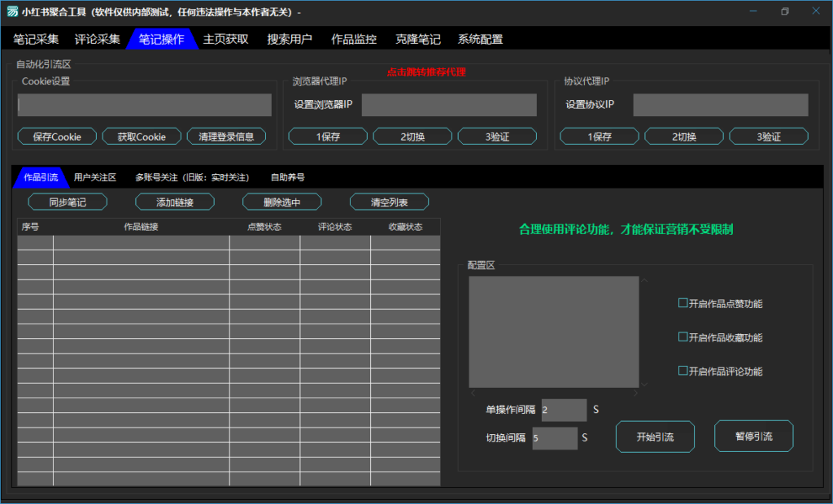Close the 小红书聚合工具 window

(x=816, y=11)
